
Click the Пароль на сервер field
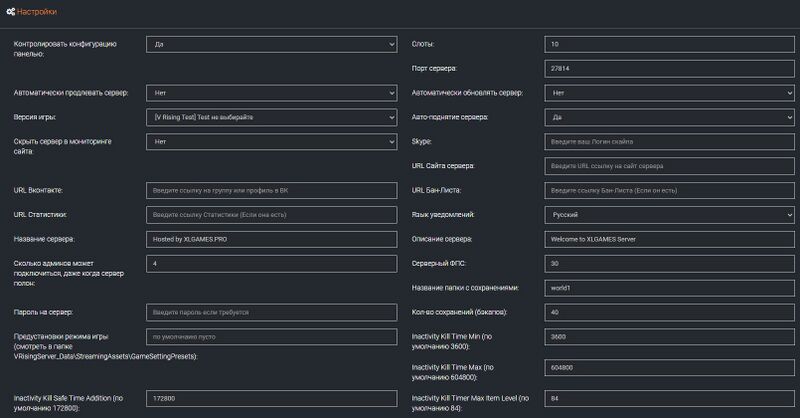tap(272, 312)
